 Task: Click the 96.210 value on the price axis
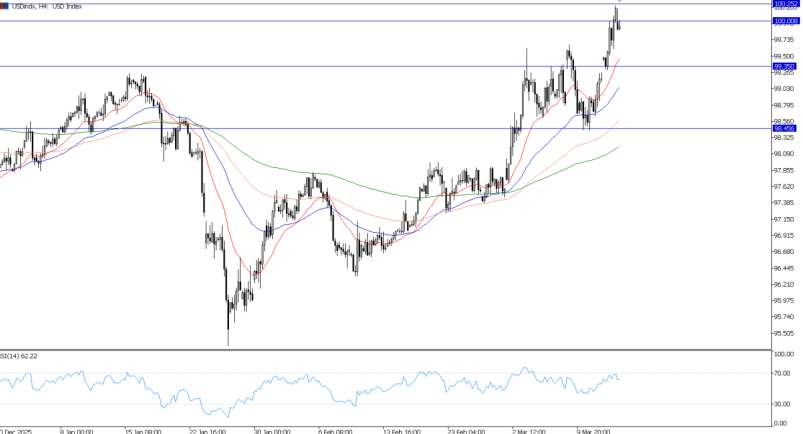(784, 284)
